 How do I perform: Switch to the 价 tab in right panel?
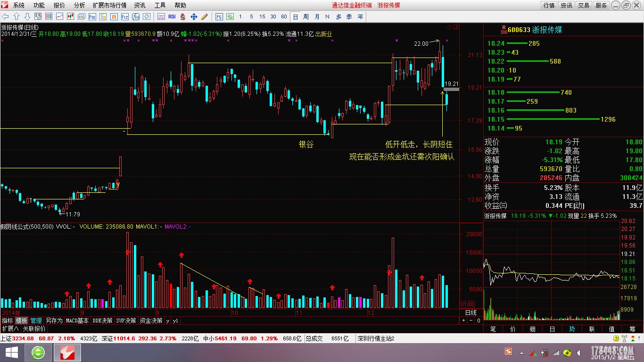pyautogui.click(x=513, y=329)
